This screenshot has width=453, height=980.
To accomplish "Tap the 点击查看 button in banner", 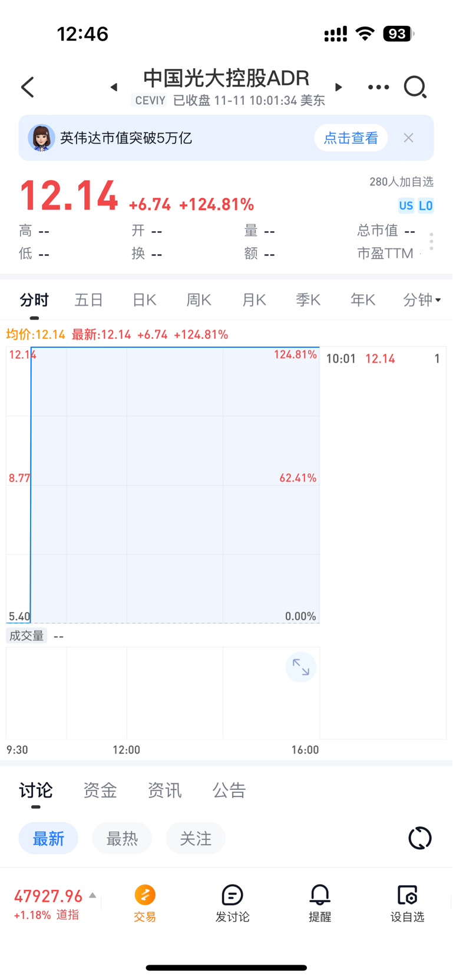I will pos(351,138).
